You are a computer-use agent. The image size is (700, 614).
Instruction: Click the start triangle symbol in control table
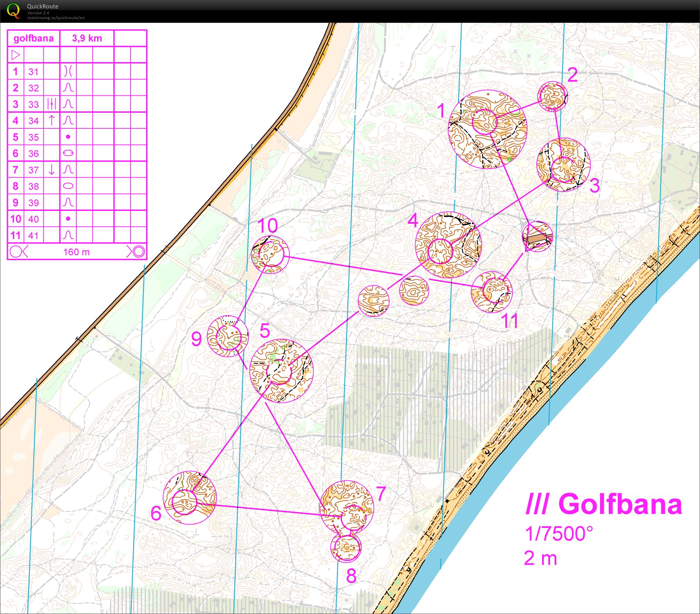(x=16, y=55)
